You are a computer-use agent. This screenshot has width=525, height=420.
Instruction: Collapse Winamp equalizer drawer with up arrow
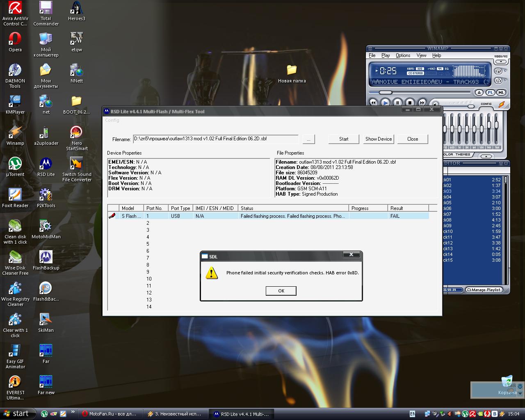(x=486, y=156)
